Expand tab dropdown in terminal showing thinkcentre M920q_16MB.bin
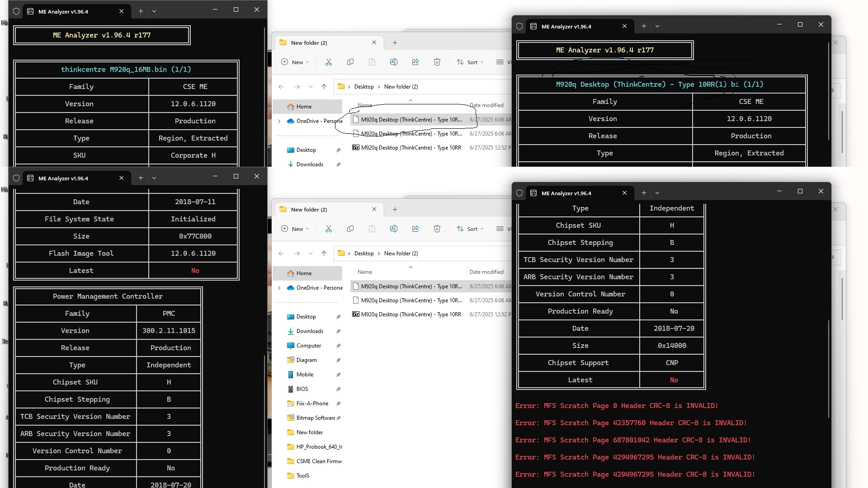The width and height of the screenshot is (868, 488). (x=154, y=11)
